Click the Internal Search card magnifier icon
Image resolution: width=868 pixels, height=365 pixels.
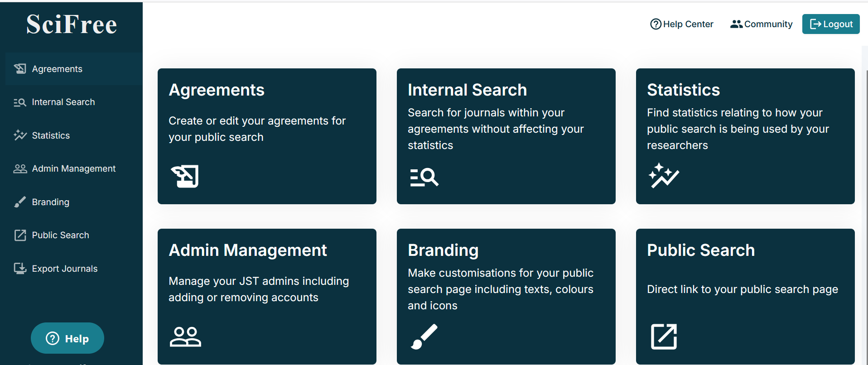pos(424,177)
